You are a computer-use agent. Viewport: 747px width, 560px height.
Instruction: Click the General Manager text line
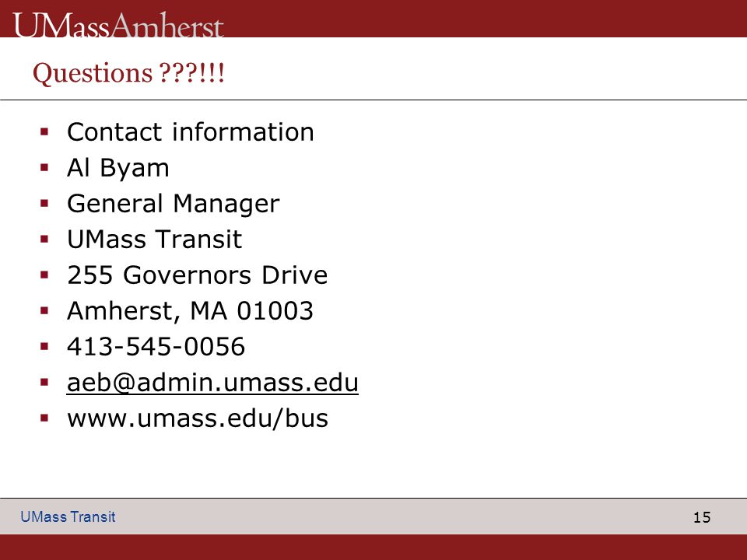coord(174,204)
